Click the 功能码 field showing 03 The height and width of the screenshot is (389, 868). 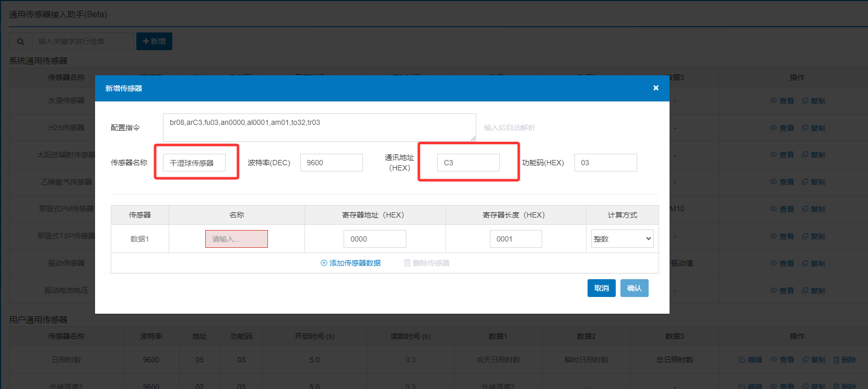605,163
